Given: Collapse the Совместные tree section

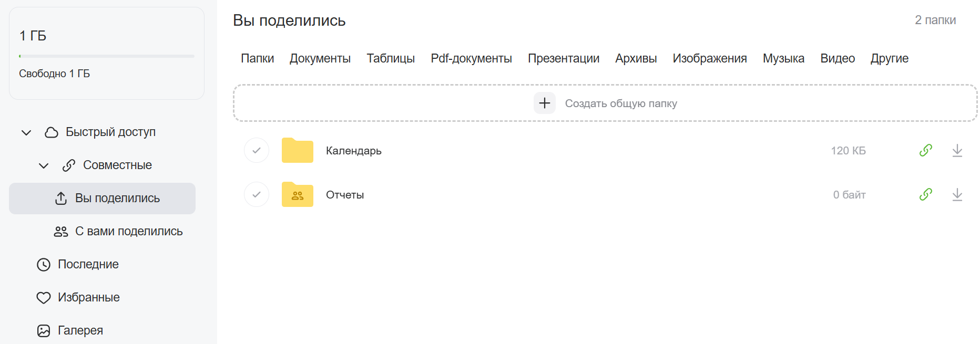Looking at the screenshot, I should point(44,165).
